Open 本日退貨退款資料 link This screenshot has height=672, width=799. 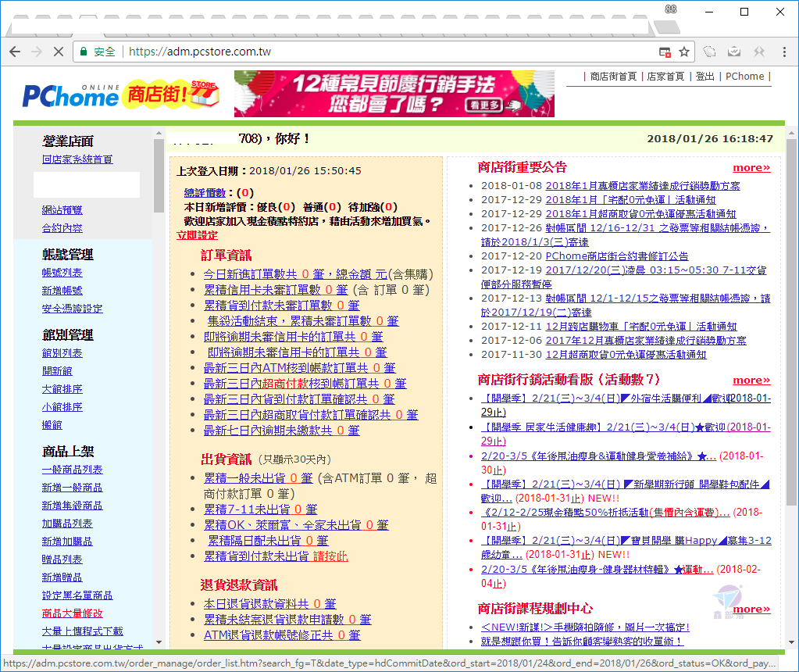coord(270,604)
